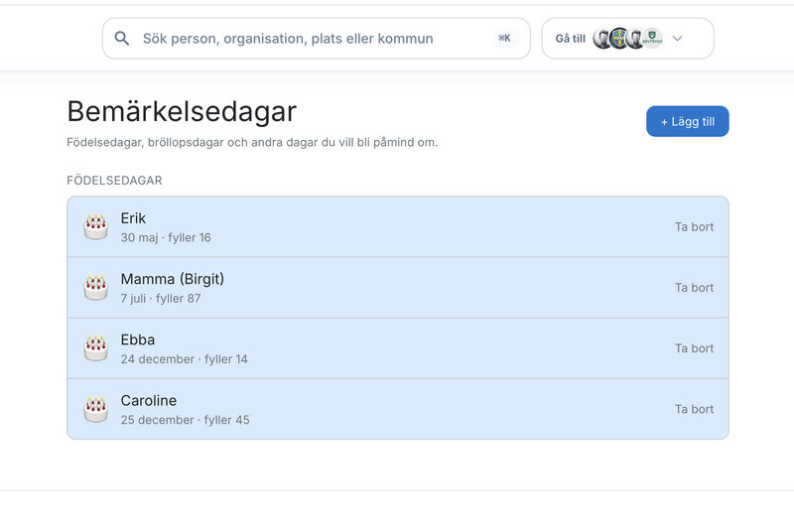This screenshot has height=532, width=794.
Task: Click Caroline's birthday cake icon
Action: tap(95, 409)
